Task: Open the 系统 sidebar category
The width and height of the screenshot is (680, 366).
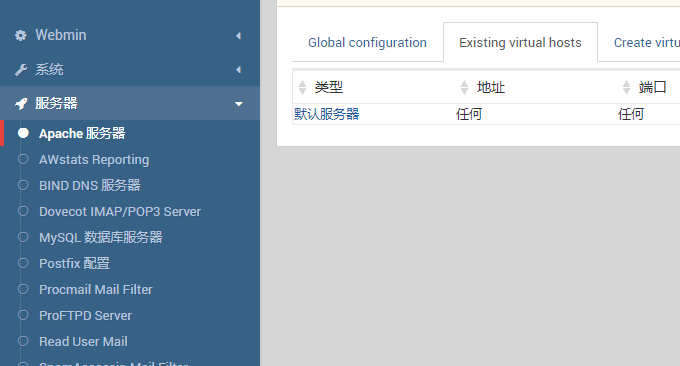Action: coord(130,69)
